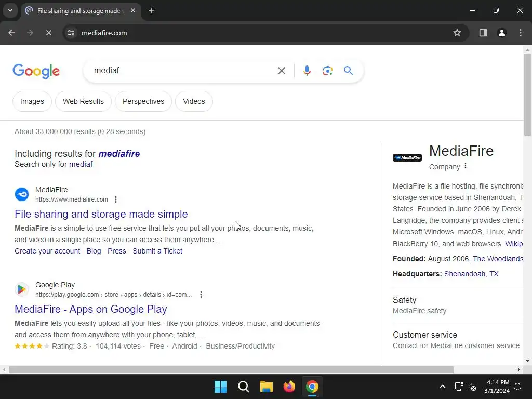Stop loading the page
Image resolution: width=532 pixels, height=399 pixels.
coord(48,33)
